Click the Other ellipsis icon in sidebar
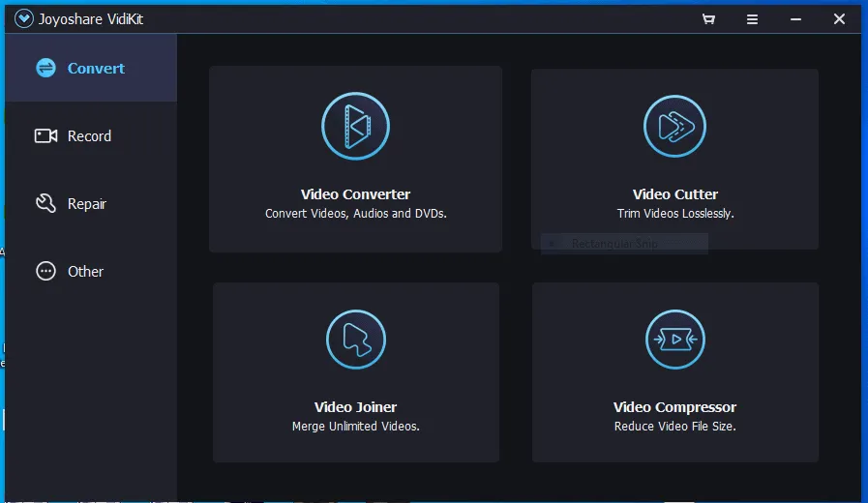The height and width of the screenshot is (503, 868). click(x=45, y=272)
